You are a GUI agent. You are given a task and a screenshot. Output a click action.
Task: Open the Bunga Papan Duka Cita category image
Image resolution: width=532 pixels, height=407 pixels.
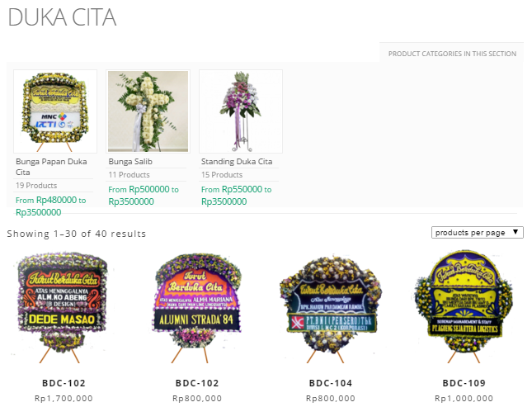[55, 111]
